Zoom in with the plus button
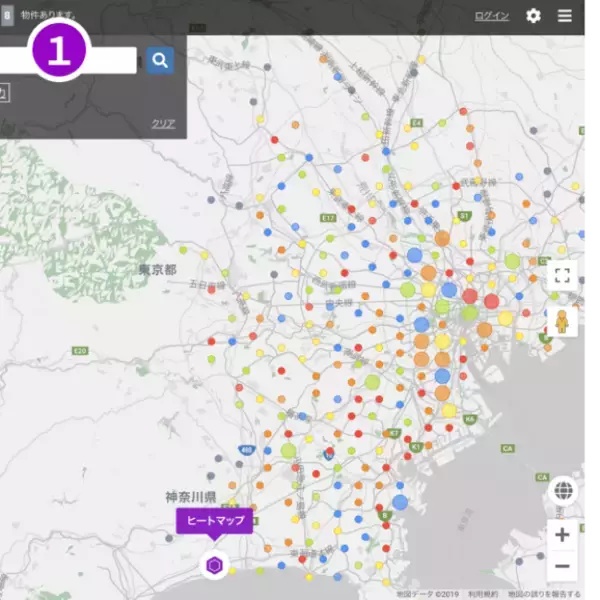600x600 pixels. pos(562,535)
